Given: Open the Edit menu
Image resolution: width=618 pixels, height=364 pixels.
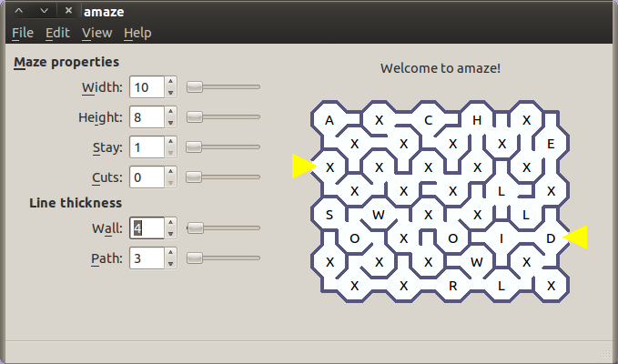Looking at the screenshot, I should click(x=57, y=33).
